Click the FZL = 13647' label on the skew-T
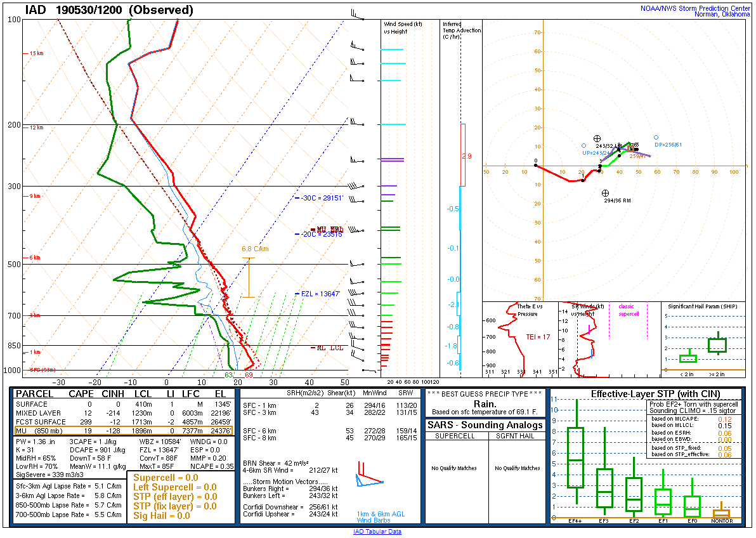 pyautogui.click(x=321, y=294)
